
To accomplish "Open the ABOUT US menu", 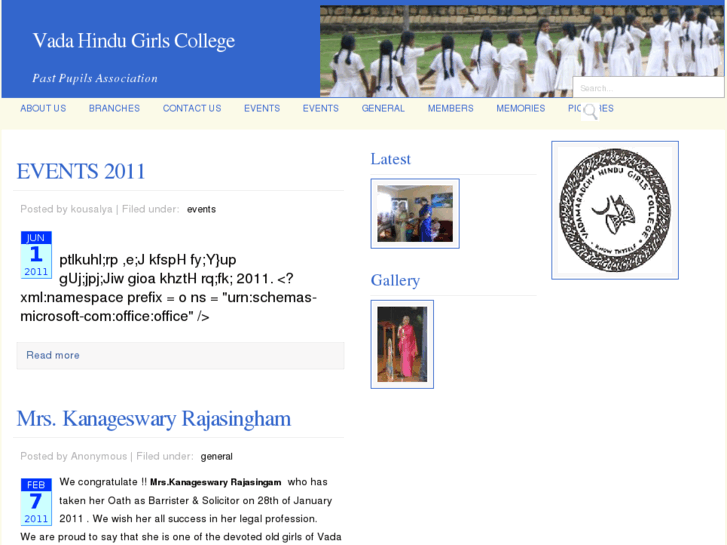I will click(x=43, y=109).
